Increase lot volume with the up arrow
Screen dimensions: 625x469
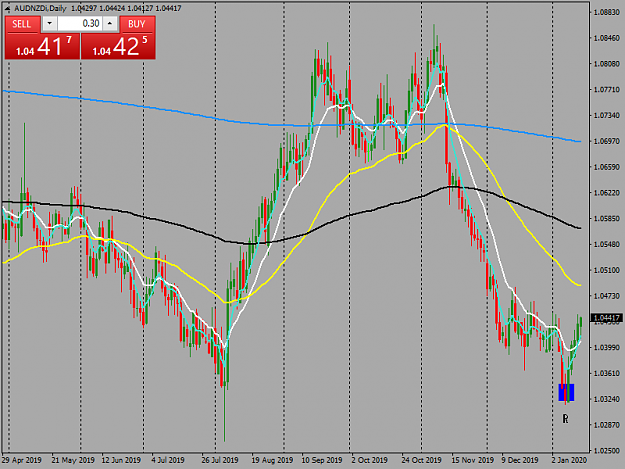[110, 24]
